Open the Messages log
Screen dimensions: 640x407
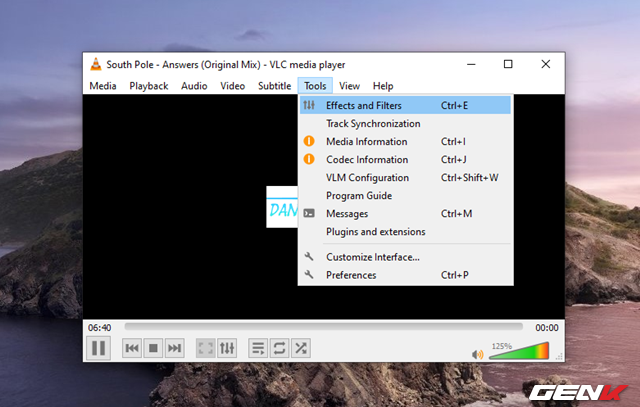405,213
